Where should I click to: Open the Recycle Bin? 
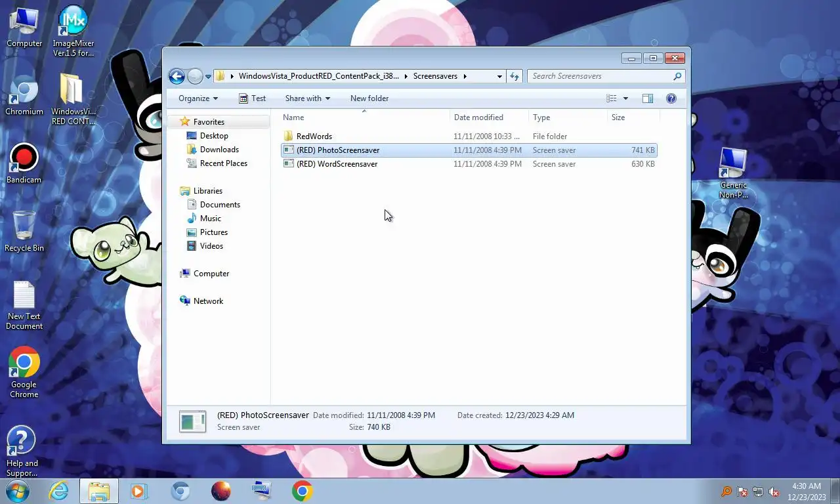coord(24,232)
